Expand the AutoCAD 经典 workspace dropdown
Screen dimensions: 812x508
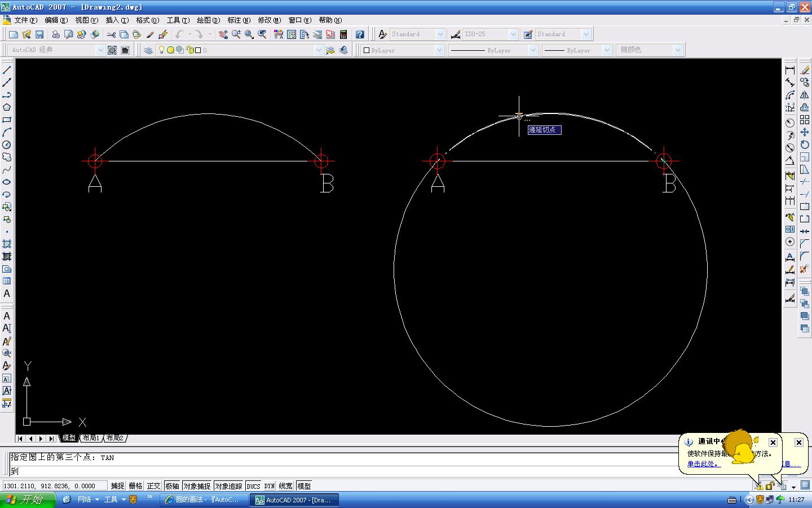(100, 50)
